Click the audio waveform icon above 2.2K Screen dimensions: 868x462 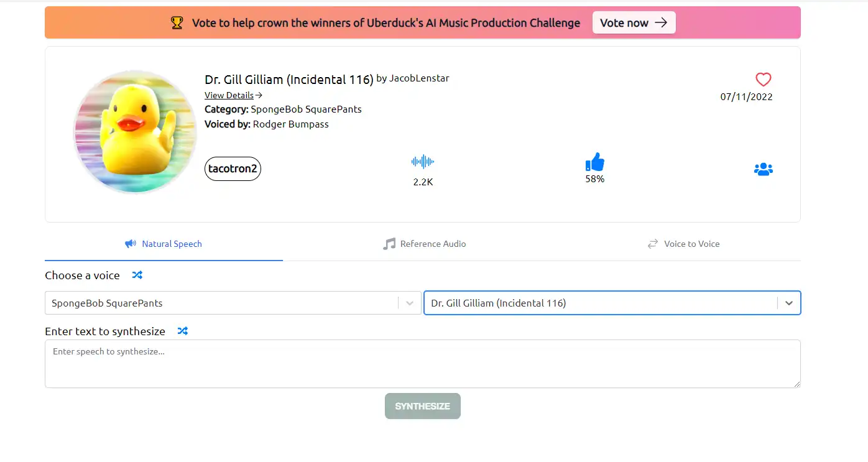423,162
